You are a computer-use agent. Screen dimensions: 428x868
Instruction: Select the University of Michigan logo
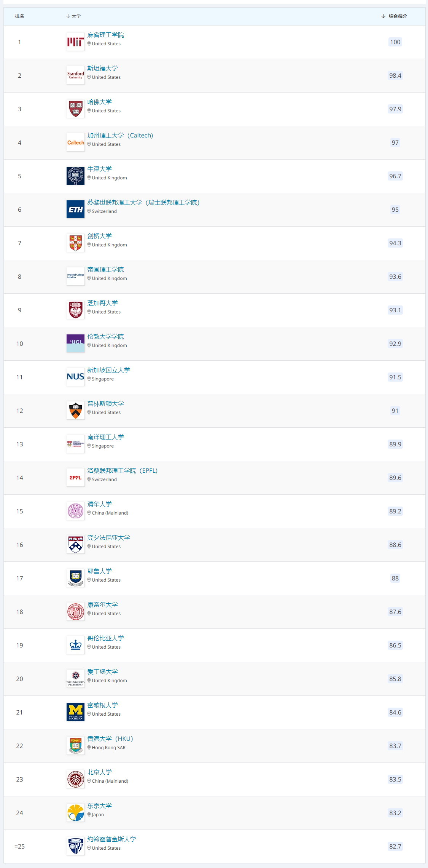point(75,712)
